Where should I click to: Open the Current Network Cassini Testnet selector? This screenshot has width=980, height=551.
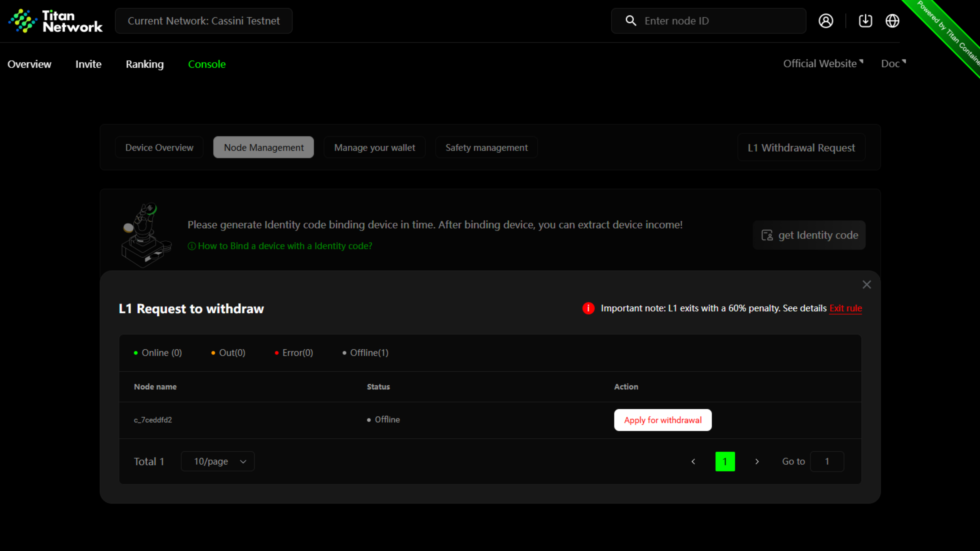[204, 21]
